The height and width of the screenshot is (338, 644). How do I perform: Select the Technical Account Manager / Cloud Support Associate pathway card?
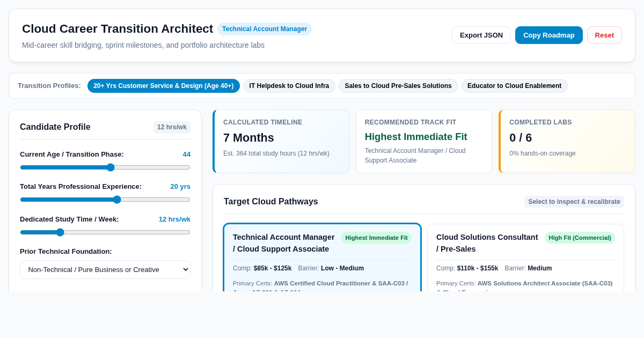322,258
